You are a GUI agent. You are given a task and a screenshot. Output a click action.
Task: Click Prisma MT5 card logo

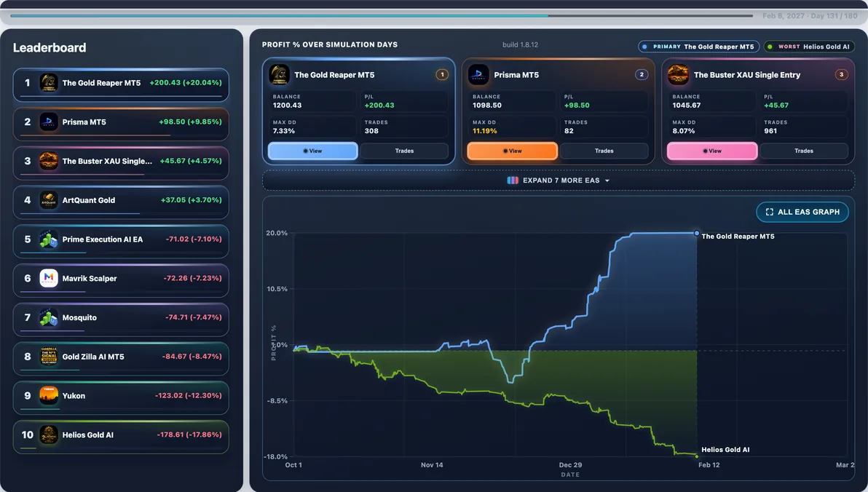coord(478,75)
